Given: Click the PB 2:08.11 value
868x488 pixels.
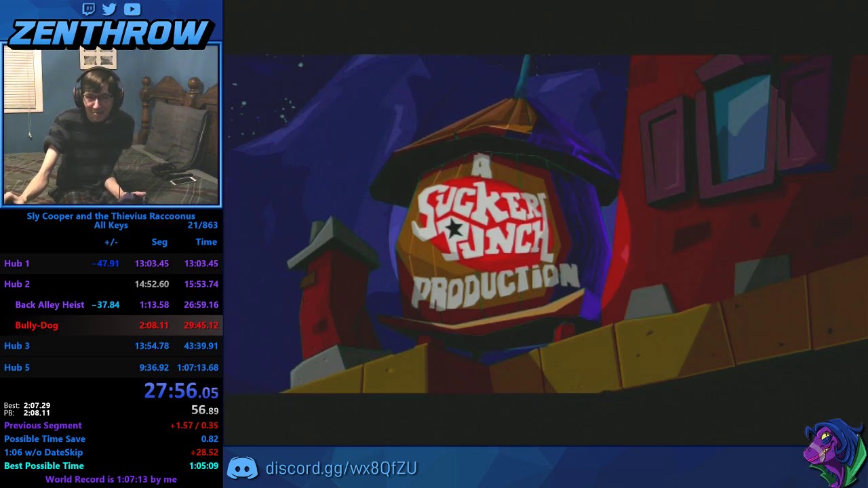Looking at the screenshot, I should tap(37, 413).
